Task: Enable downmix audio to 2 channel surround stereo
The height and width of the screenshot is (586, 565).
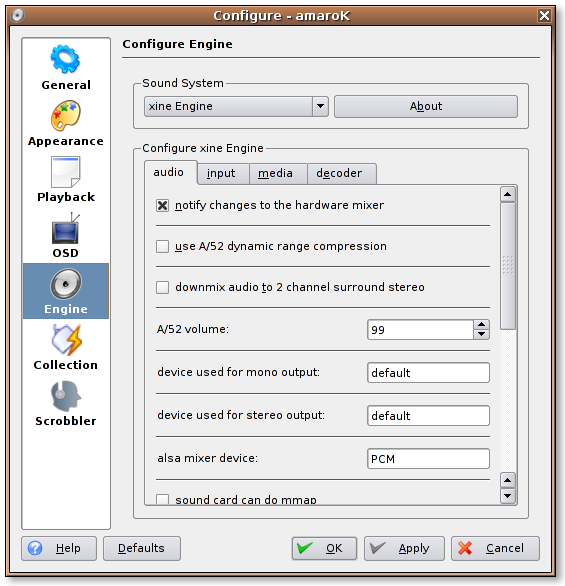Action: [162, 287]
